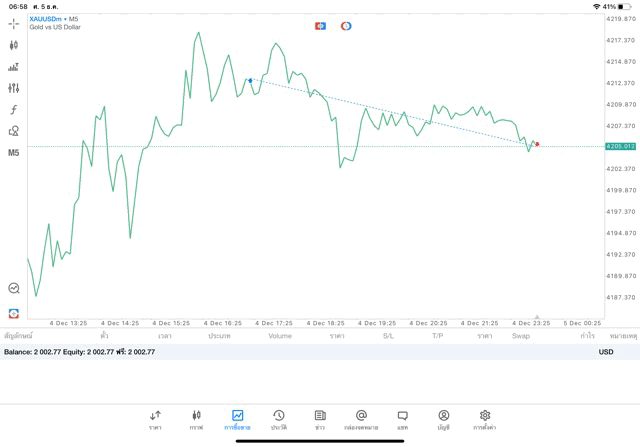Toggle the red-blue one-click trading icon

[320, 26]
